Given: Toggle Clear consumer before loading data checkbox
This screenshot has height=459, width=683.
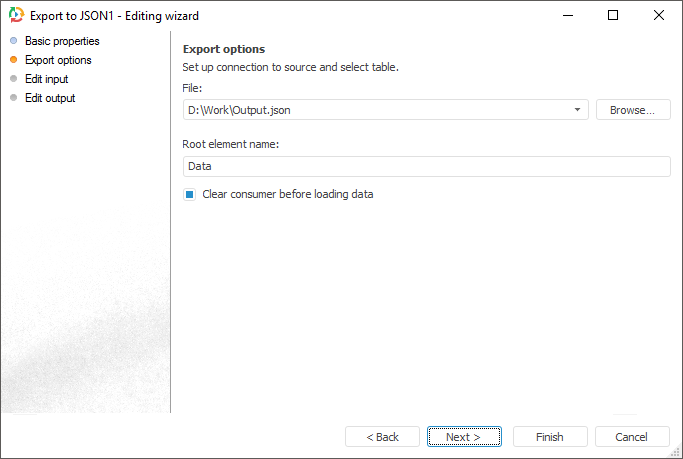Looking at the screenshot, I should tap(189, 194).
